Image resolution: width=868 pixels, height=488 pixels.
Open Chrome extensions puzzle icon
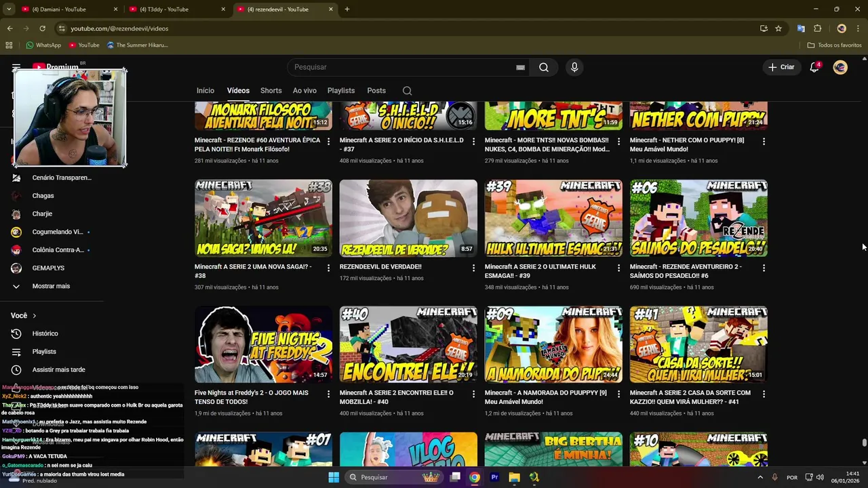[x=817, y=28]
